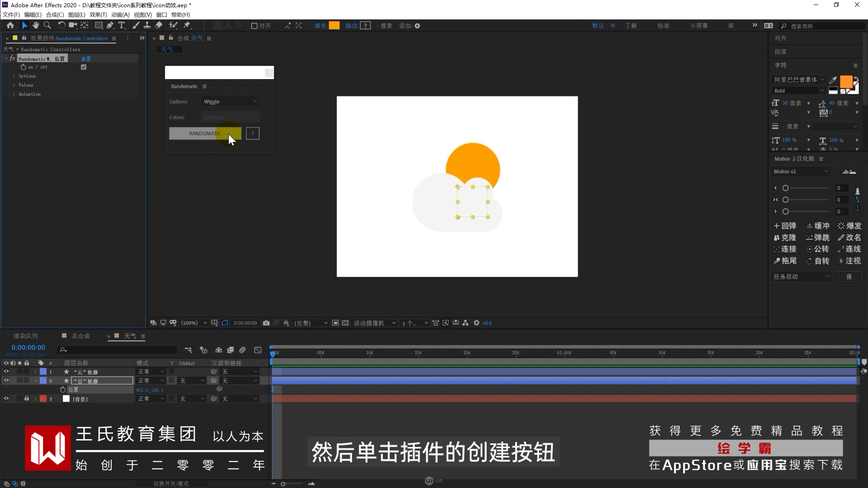Select the Zoom magnifier tool
868x488 pixels.
coord(47,25)
